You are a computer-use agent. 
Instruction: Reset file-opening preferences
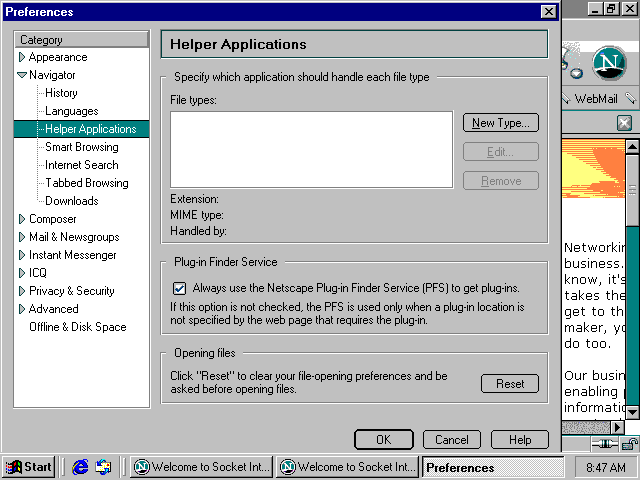click(510, 384)
